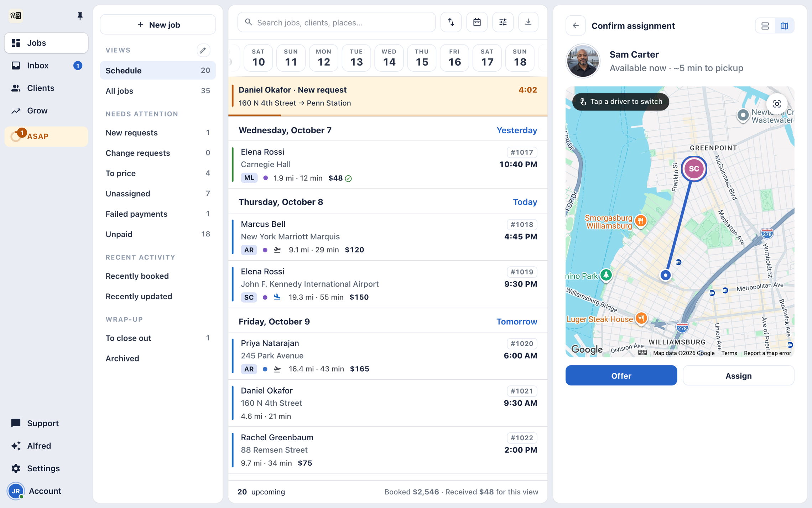The height and width of the screenshot is (508, 812).
Task: Open the calendar picker icon
Action: click(477, 22)
